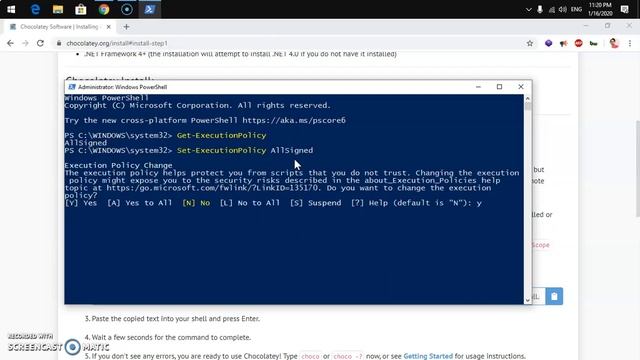Open the circular recorder app in taskbar
Screen dimensions: 640x360
coord(127,9)
